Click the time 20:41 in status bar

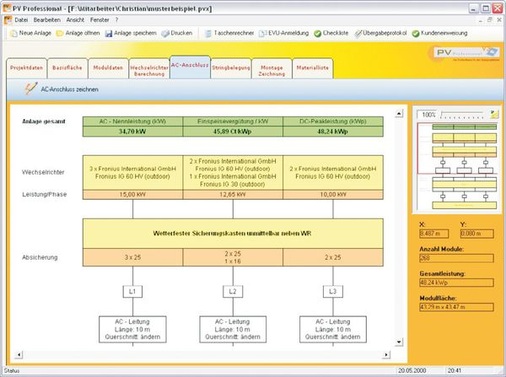pyautogui.click(x=454, y=371)
